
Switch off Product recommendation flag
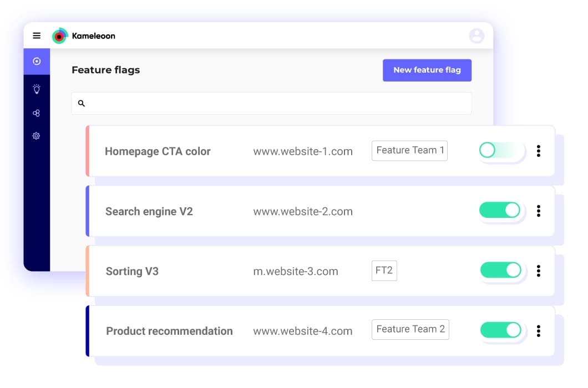[x=500, y=330]
